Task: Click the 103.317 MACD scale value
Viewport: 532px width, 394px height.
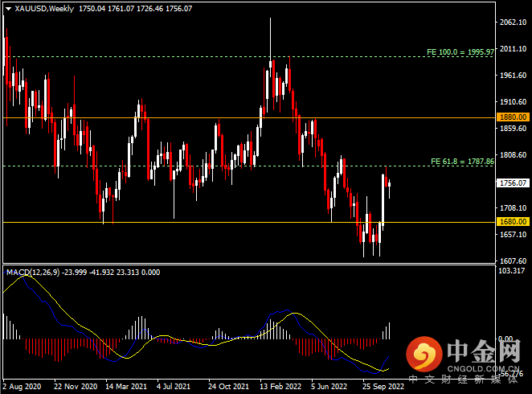Action: coord(512,270)
